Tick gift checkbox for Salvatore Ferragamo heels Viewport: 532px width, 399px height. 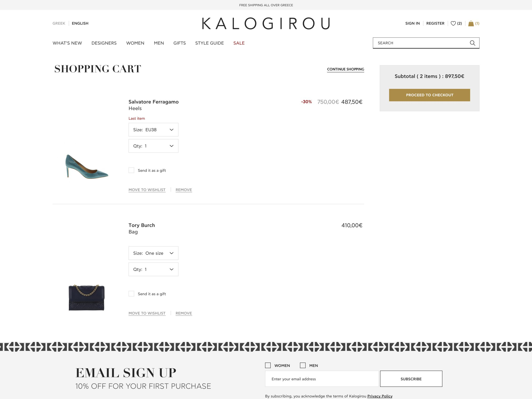point(131,170)
